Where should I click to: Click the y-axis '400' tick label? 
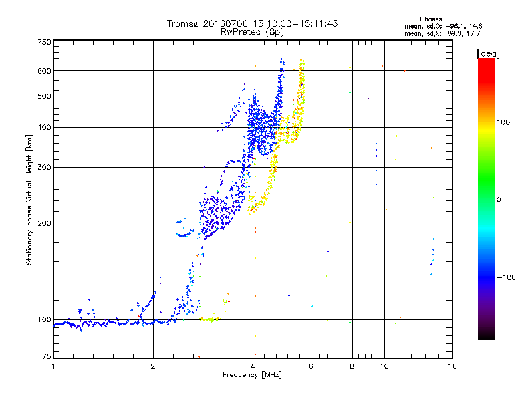pos(44,127)
